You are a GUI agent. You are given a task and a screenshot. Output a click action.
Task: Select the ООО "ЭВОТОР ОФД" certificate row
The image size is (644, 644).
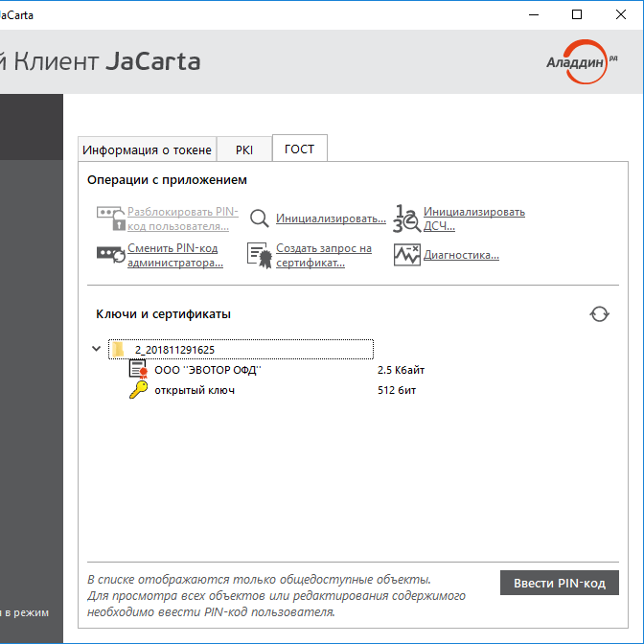277,370
